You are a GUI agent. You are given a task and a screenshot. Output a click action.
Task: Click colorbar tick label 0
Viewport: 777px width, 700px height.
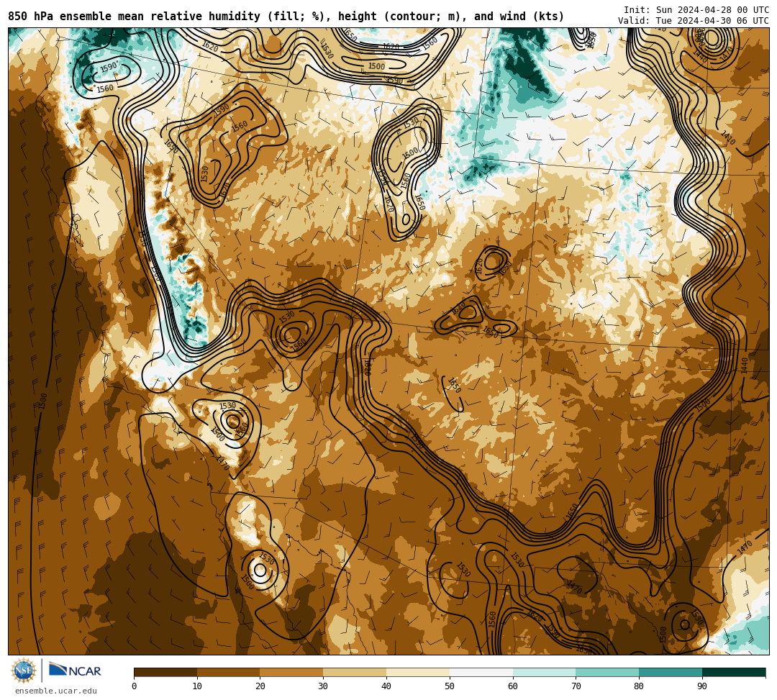pos(135,686)
